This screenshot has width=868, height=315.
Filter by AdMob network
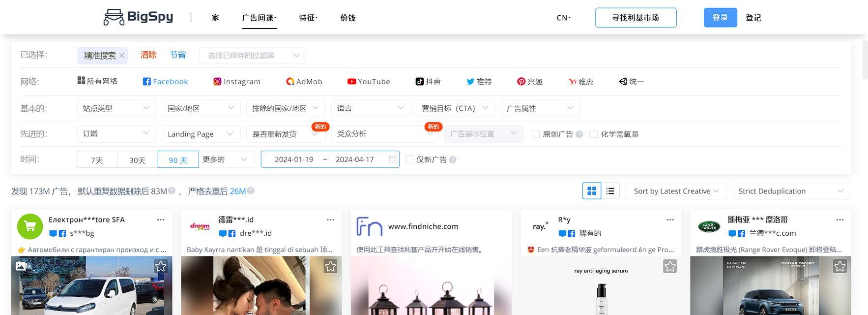pos(304,82)
